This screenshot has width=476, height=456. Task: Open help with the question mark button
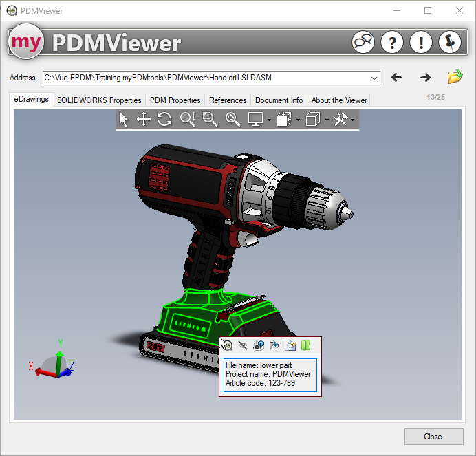pos(392,43)
